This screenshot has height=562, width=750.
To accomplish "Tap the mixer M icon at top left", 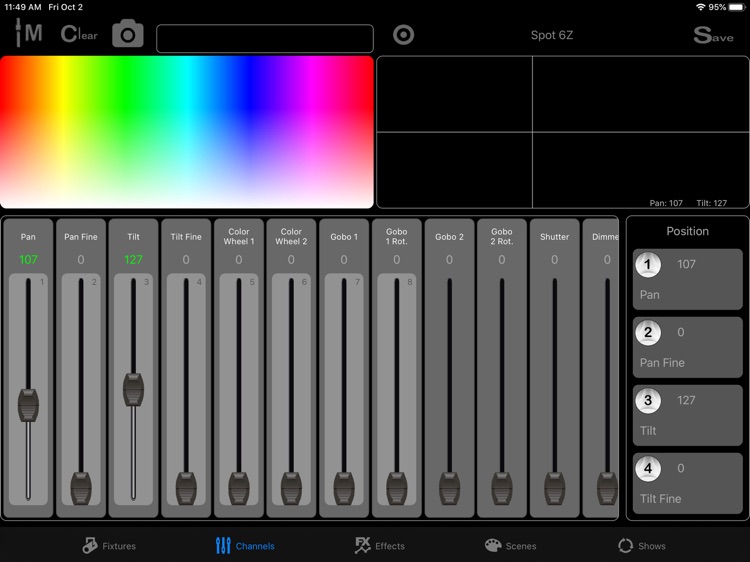I will (x=29, y=33).
